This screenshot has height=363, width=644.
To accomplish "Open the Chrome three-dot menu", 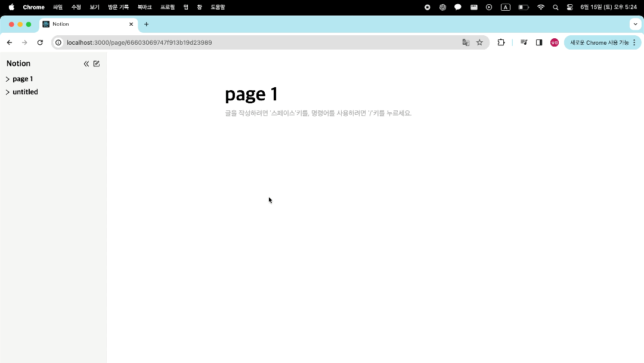I will point(634,42).
